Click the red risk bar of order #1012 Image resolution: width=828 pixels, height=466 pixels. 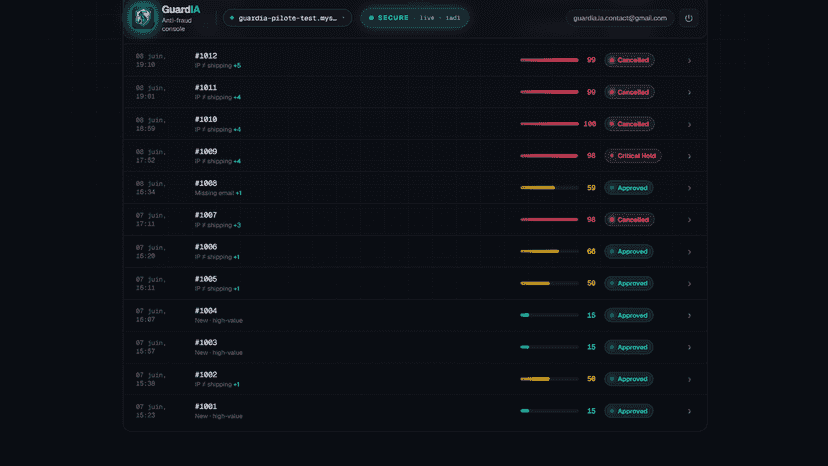pyautogui.click(x=549, y=60)
